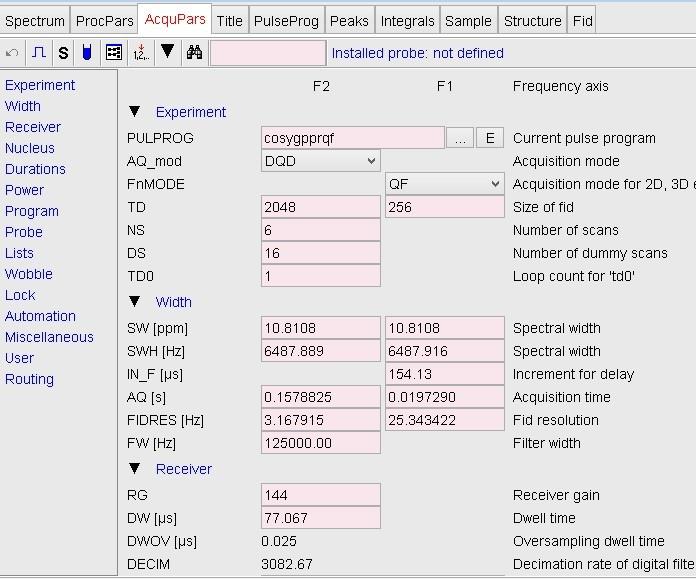Click the SW [ppm] F1 field
Image resolution: width=696 pixels, height=579 pixels.
tap(444, 328)
